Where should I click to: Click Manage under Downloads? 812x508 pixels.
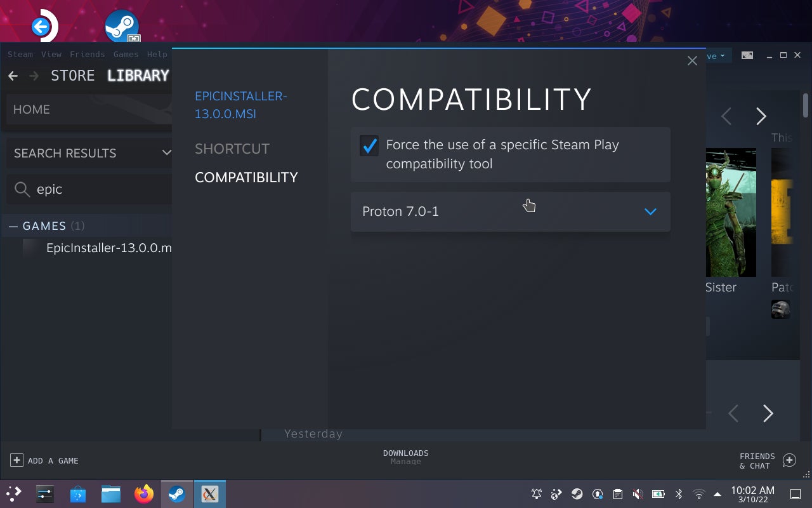(405, 461)
